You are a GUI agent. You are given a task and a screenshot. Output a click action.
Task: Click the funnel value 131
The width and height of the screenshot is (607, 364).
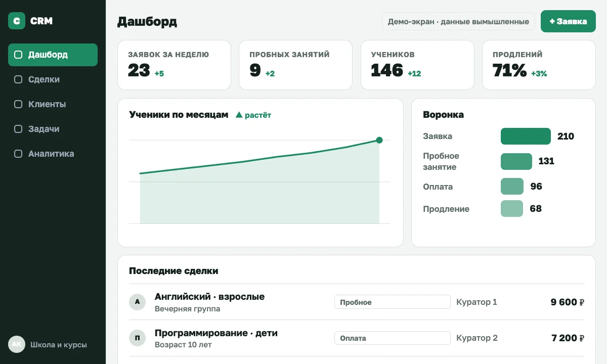(546, 161)
